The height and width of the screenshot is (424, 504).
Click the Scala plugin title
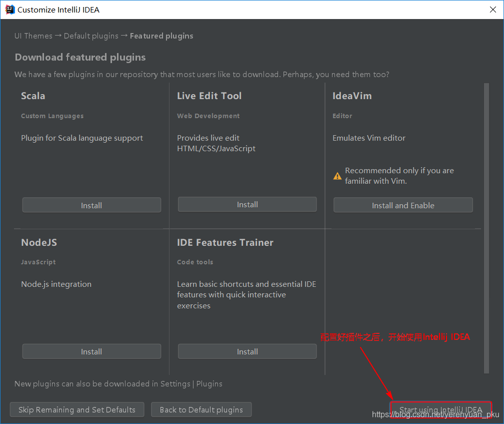[33, 96]
